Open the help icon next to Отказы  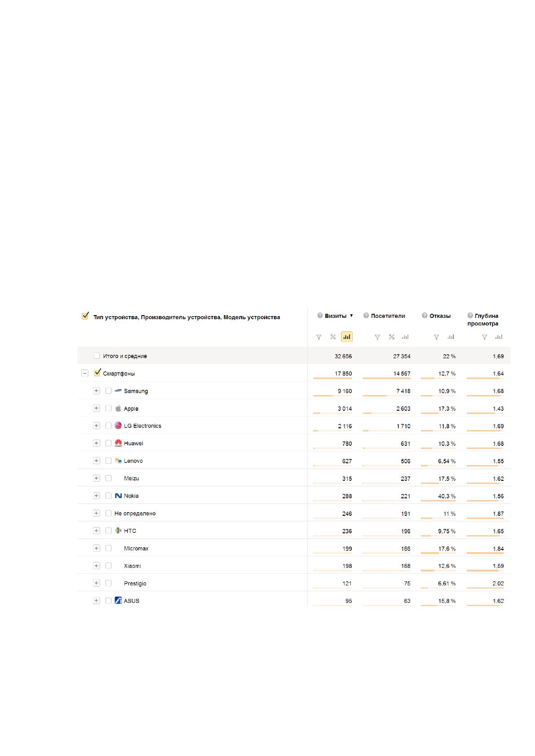coord(424,316)
